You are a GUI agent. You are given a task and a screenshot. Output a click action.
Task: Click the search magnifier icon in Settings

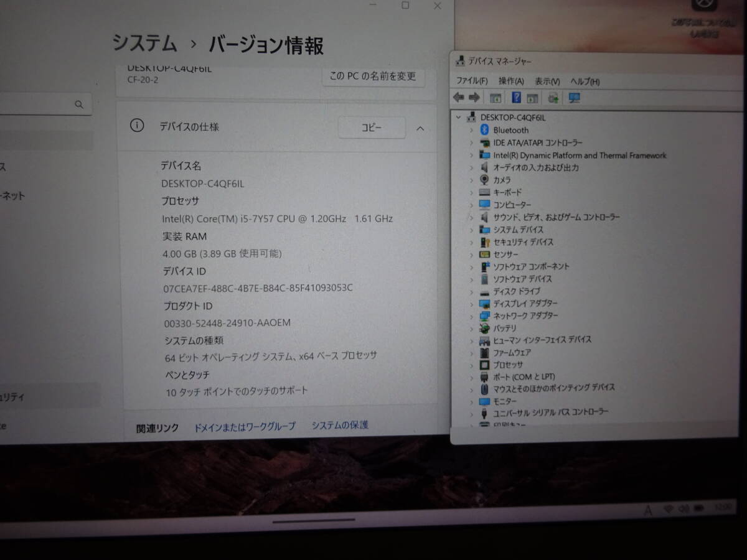click(79, 105)
